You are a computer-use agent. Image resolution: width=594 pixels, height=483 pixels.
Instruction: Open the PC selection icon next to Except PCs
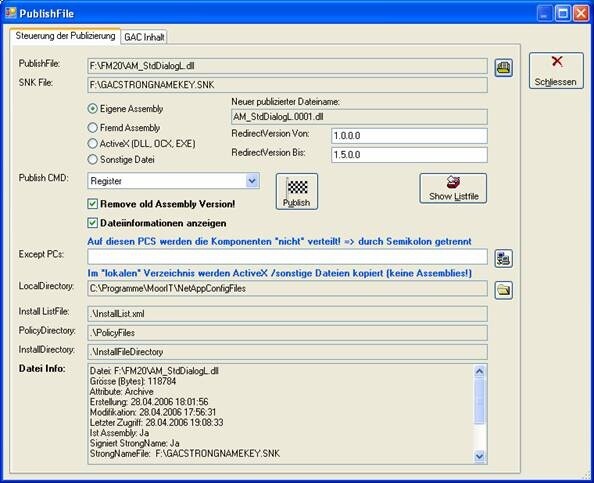click(503, 258)
